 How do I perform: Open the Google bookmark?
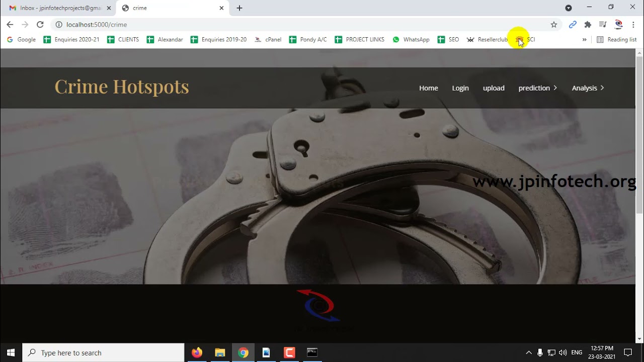point(21,40)
